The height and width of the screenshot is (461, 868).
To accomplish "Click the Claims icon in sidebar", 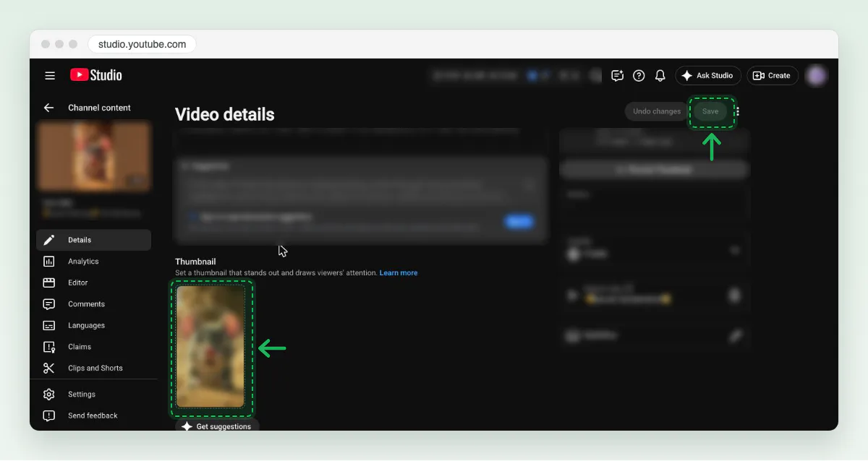I will click(x=49, y=347).
